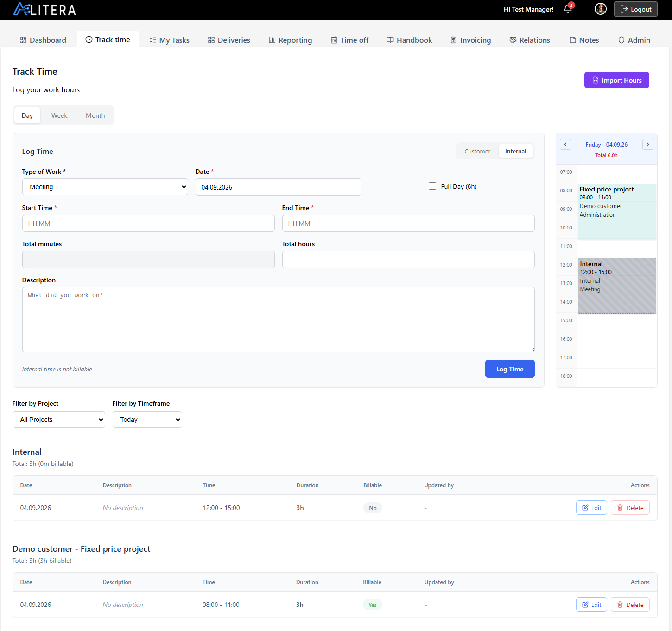672x631 pixels.
Task: Edit the 08:00 - 11:00 project entry
Action: coord(591,605)
